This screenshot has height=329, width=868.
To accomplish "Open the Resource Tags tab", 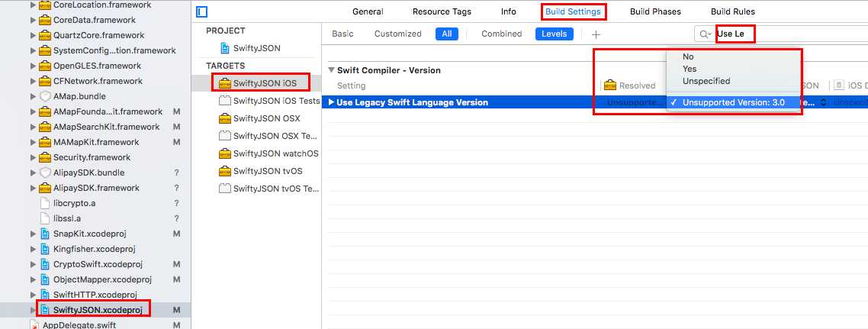I will coord(442,11).
